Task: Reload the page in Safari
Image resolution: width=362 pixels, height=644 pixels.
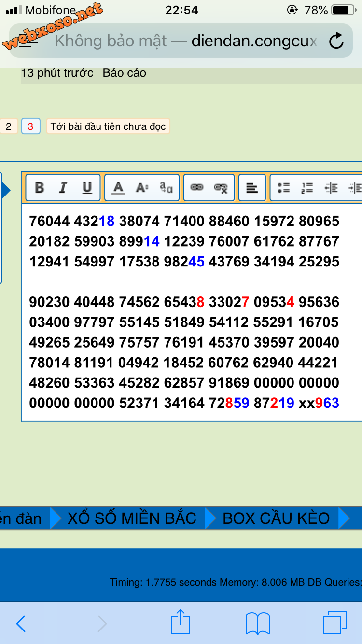Action: [336, 42]
